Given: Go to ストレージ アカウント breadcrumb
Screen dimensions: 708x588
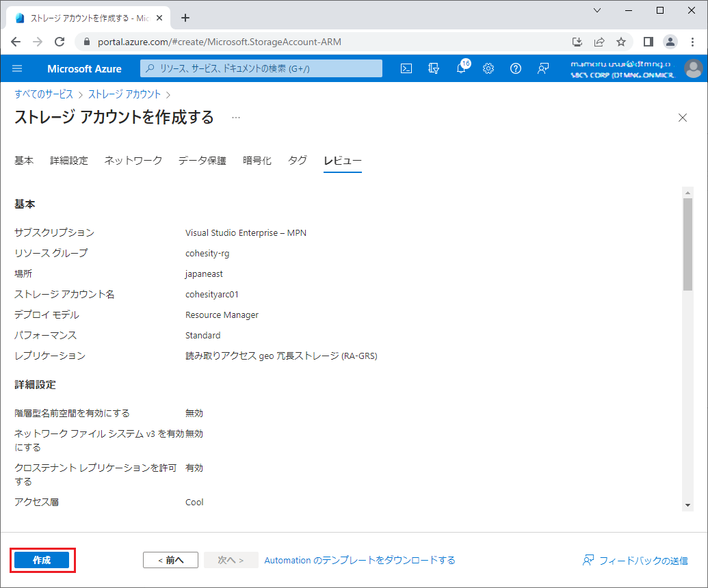Looking at the screenshot, I should pyautogui.click(x=124, y=94).
